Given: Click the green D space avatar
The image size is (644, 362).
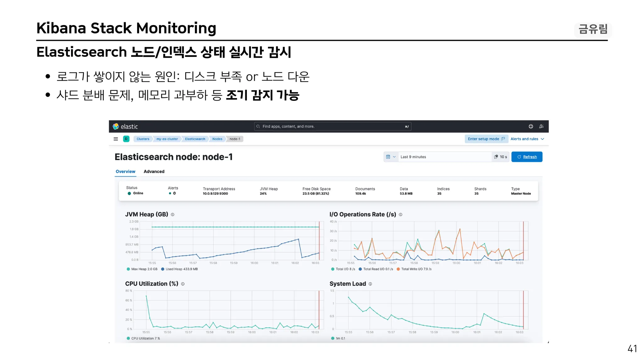Looking at the screenshot, I should point(126,139).
